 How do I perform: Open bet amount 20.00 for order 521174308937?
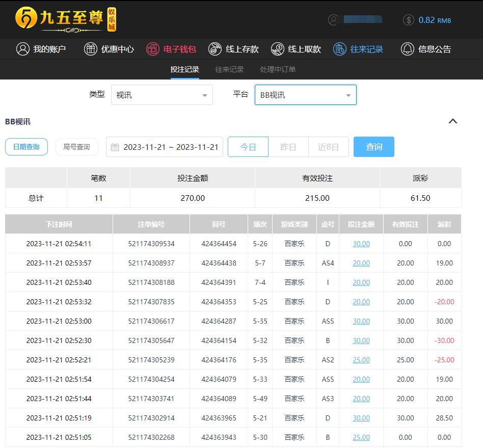tap(361, 263)
